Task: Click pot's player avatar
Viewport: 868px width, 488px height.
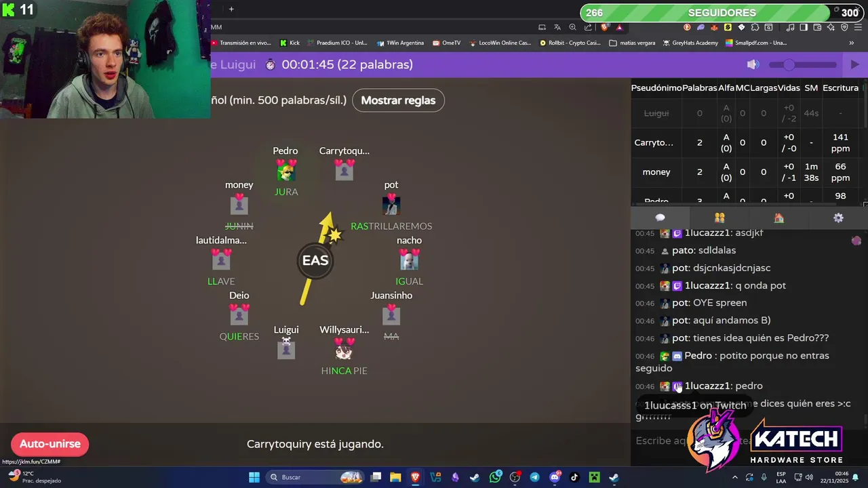Action: tap(391, 205)
